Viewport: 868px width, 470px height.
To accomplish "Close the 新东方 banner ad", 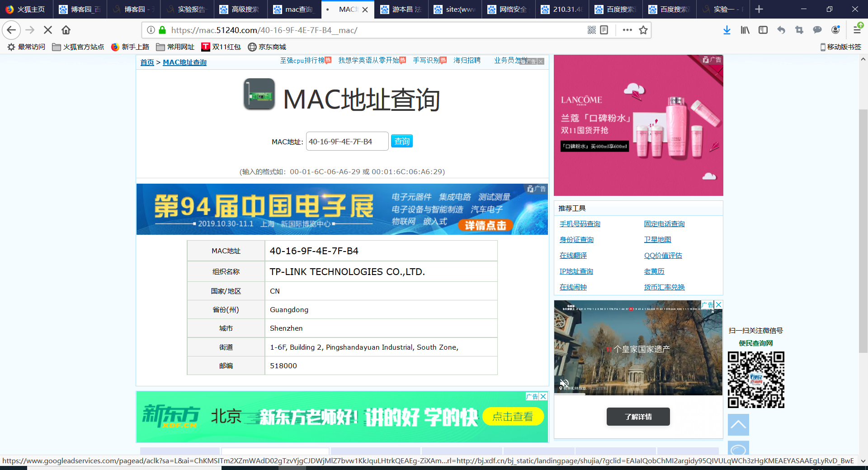I will pos(543,396).
